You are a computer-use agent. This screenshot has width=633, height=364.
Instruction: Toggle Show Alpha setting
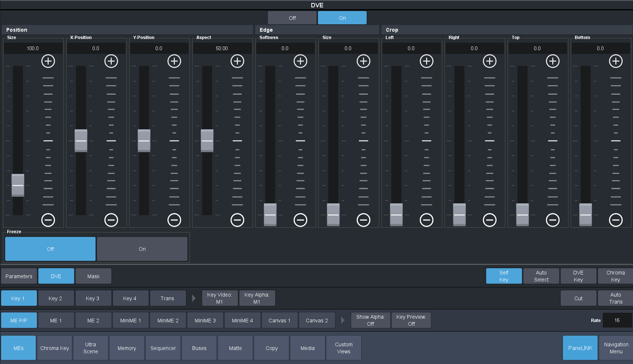[370, 320]
